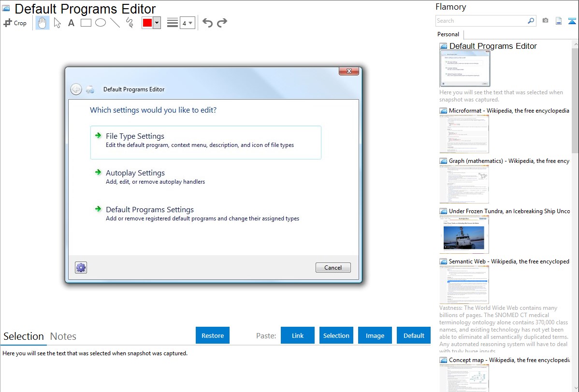Image resolution: width=579 pixels, height=392 pixels.
Task: Click the window icon beside Microformat entry
Action: [x=443, y=111]
